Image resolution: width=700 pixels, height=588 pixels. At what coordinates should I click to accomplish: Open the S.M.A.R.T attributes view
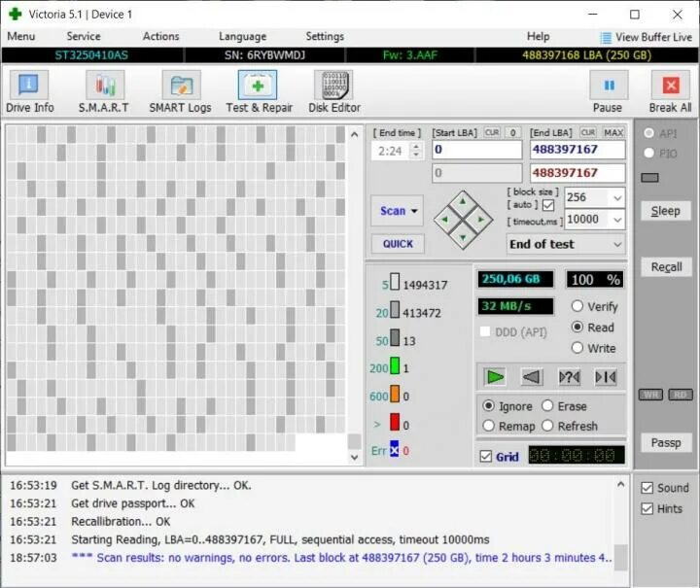point(104,92)
